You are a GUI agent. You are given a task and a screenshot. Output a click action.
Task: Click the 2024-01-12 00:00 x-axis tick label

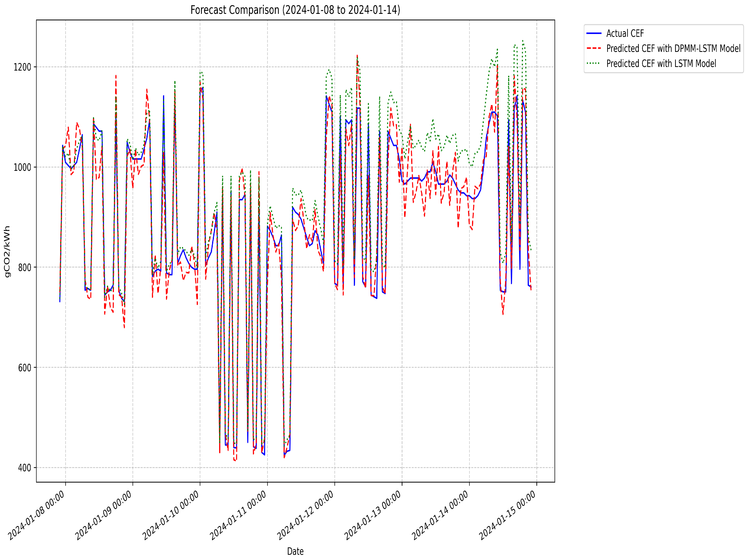pos(306,515)
